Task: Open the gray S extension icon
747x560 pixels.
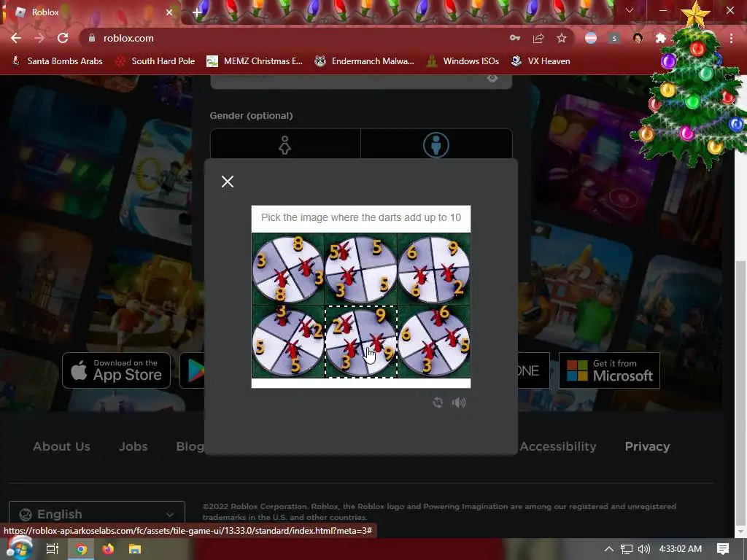Action: tap(614, 38)
